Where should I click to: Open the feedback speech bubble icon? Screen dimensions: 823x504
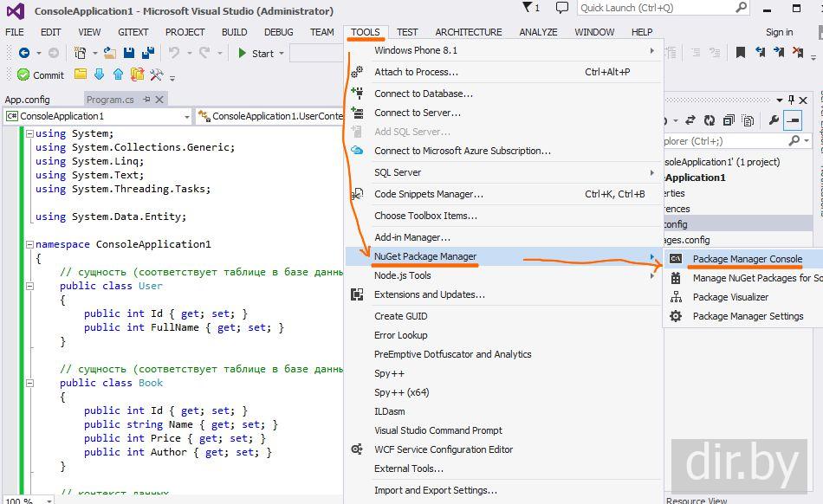562,8
